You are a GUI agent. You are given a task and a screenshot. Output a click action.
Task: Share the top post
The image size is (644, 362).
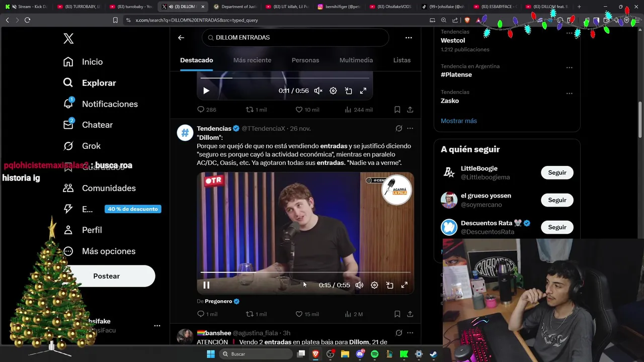(410, 110)
